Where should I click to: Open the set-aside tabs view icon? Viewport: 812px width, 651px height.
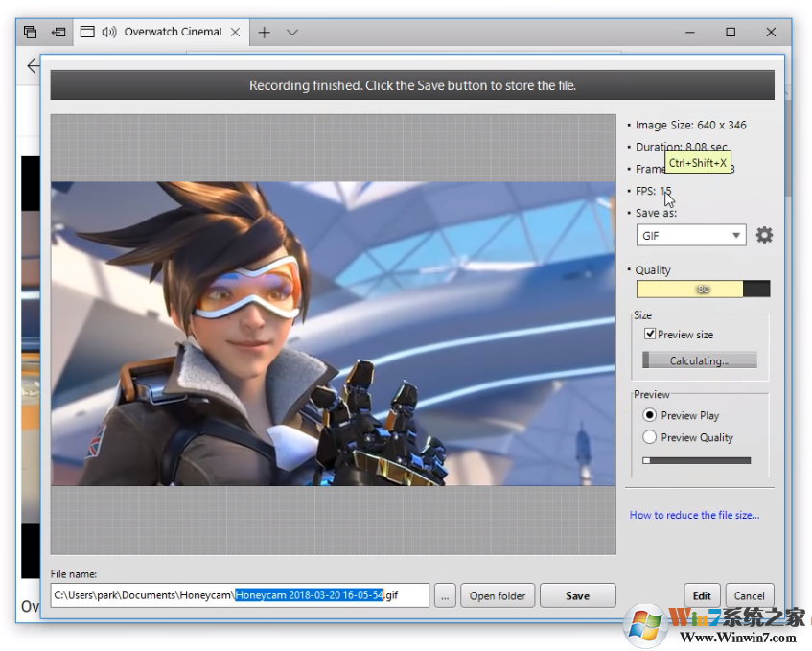pos(30,32)
